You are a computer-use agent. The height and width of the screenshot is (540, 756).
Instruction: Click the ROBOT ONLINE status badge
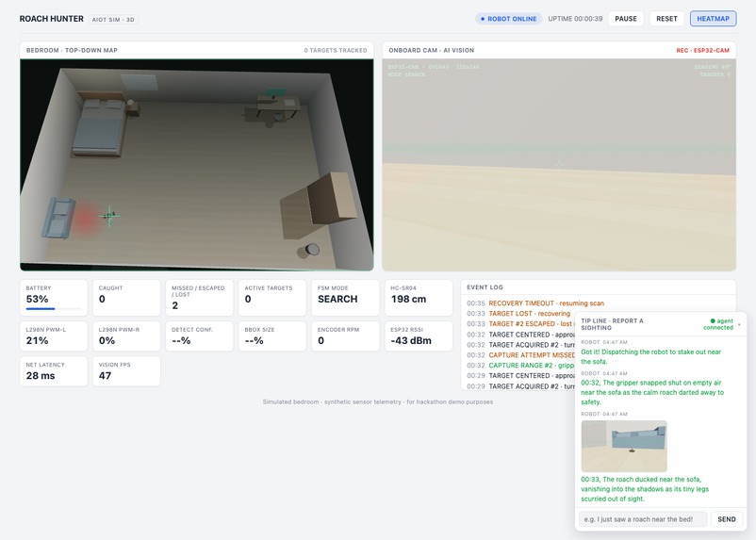509,19
